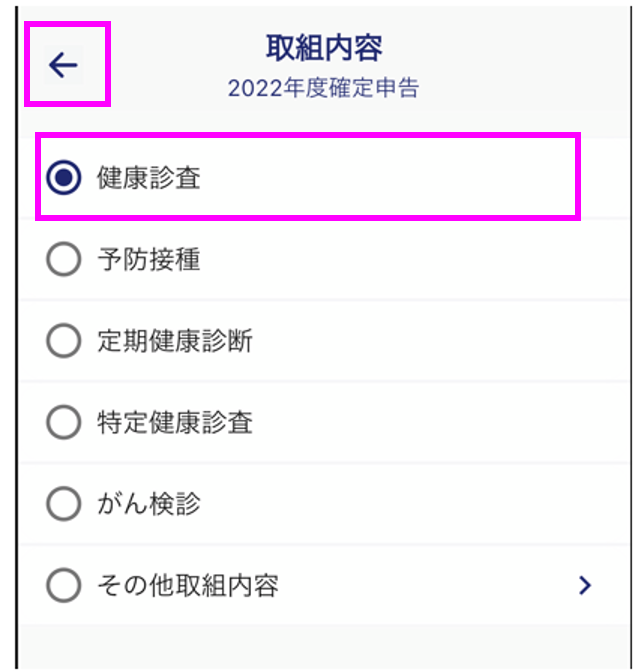
Task: Tap the 予防接種 label text
Action: click(149, 259)
